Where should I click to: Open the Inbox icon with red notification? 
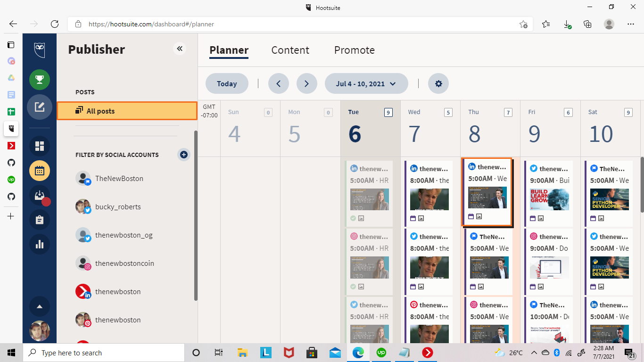click(40, 195)
